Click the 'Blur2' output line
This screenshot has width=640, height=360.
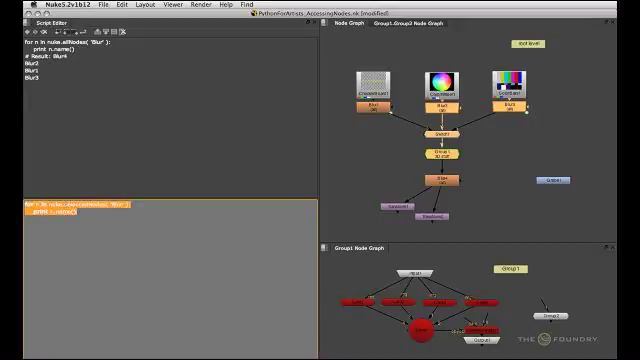pyautogui.click(x=31, y=63)
